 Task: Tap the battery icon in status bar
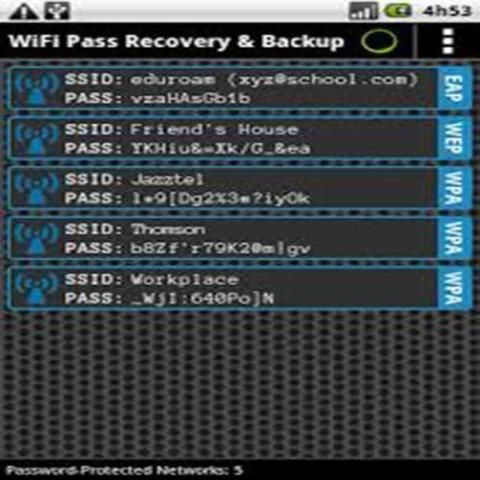(x=398, y=11)
